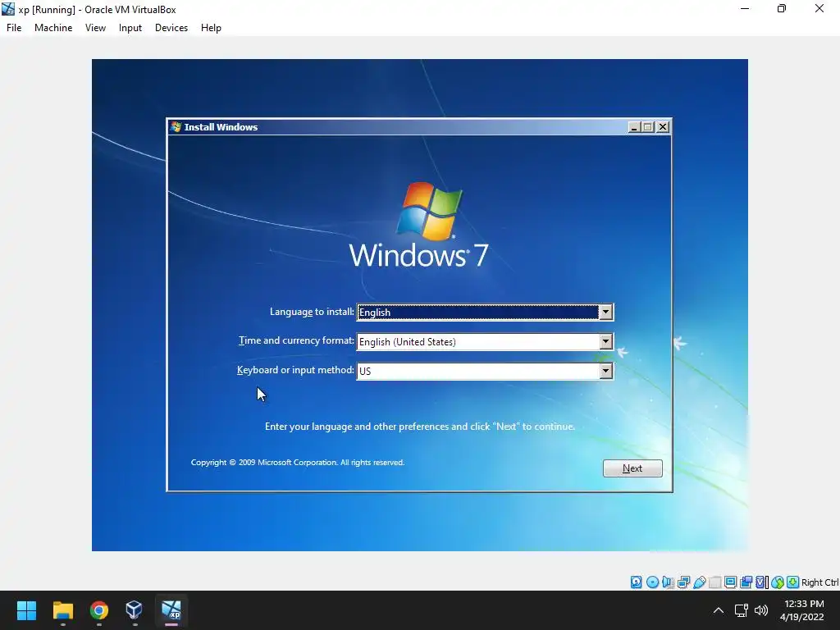Click the shared folders status icon
The height and width of the screenshot is (630, 840).
tap(714, 582)
